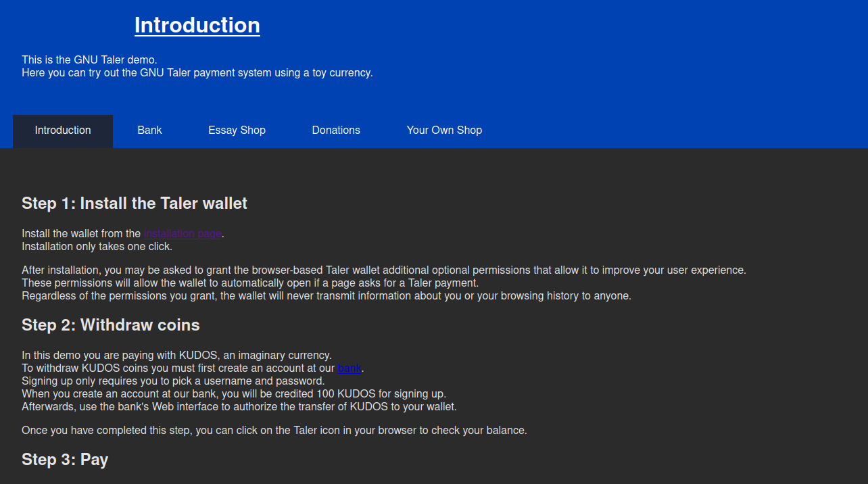Click the sentence about never transmitting browsing history

pyautogui.click(x=326, y=296)
